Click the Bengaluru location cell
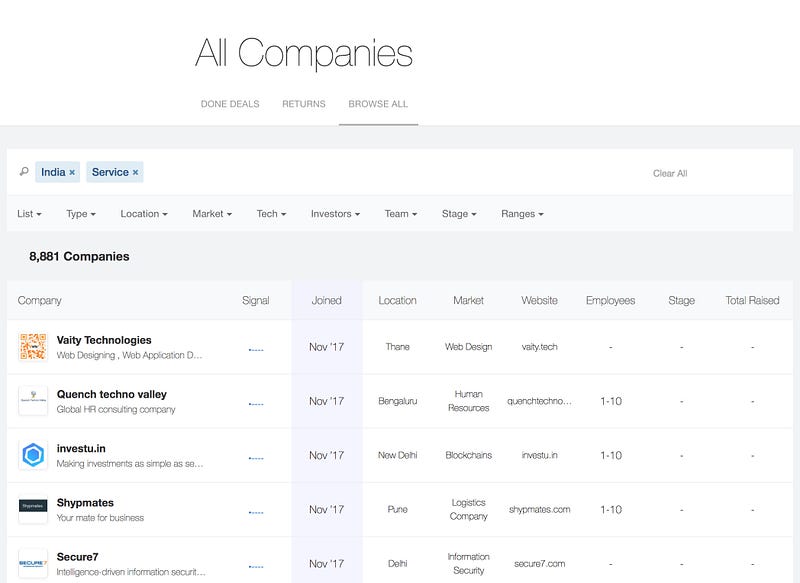The width and height of the screenshot is (800, 583). (x=397, y=401)
